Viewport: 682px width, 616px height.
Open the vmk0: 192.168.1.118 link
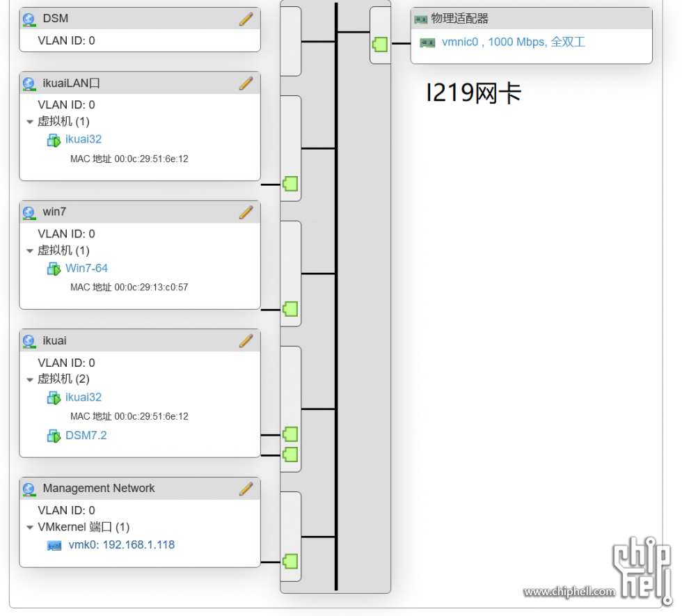[x=122, y=544]
